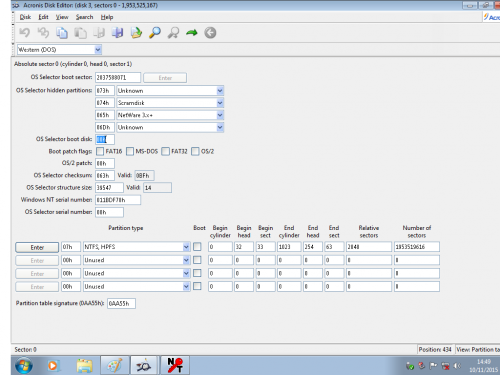500x375 pixels.
Task: Click the OS/2 patch value field
Action: click(x=105, y=163)
